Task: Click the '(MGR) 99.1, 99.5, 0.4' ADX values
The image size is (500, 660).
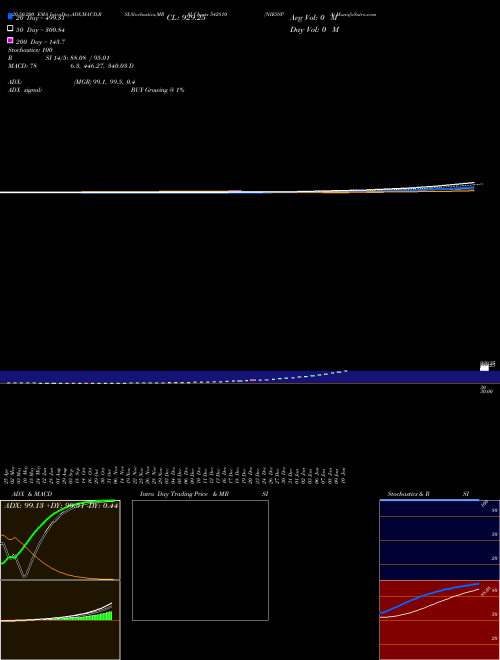Action: click(104, 82)
